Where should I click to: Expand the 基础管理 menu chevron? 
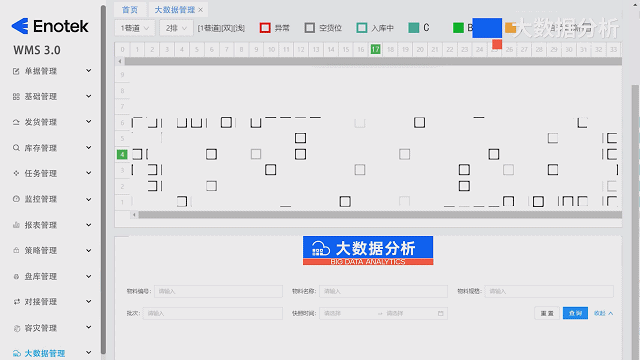[x=89, y=96]
